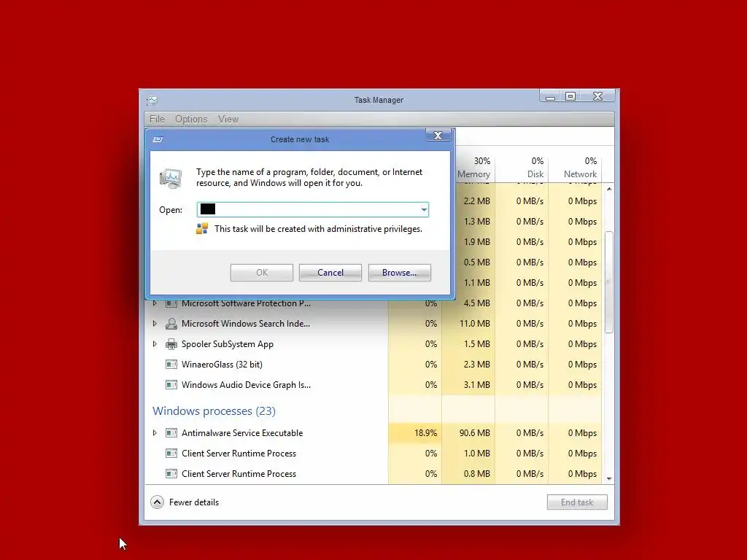The image size is (747, 560).
Task: Click the scrollbar down arrow
Action: (x=609, y=478)
